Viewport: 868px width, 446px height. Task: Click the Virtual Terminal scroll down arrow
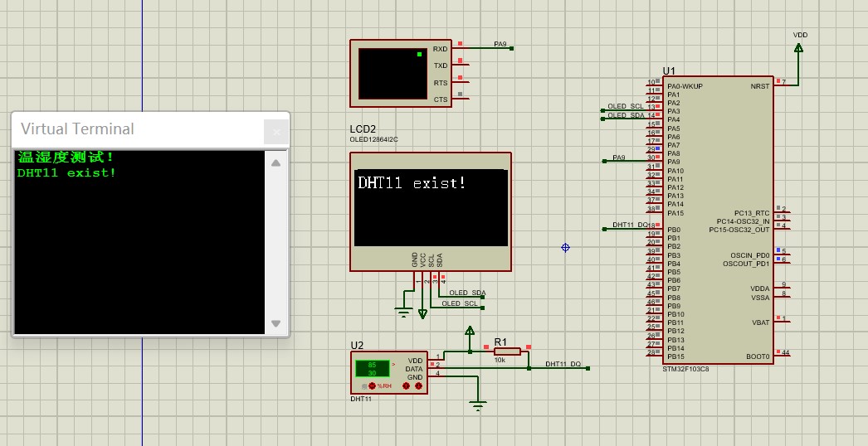(x=276, y=323)
